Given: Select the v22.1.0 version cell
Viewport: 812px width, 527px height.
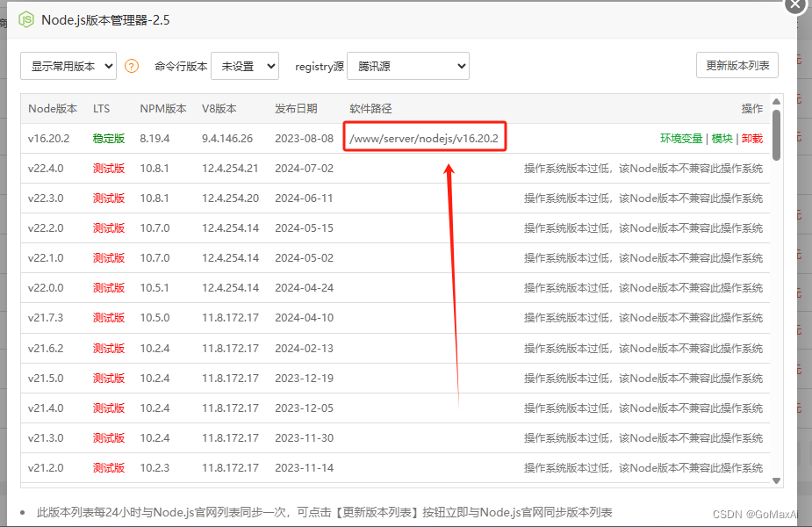Looking at the screenshot, I should [46, 258].
